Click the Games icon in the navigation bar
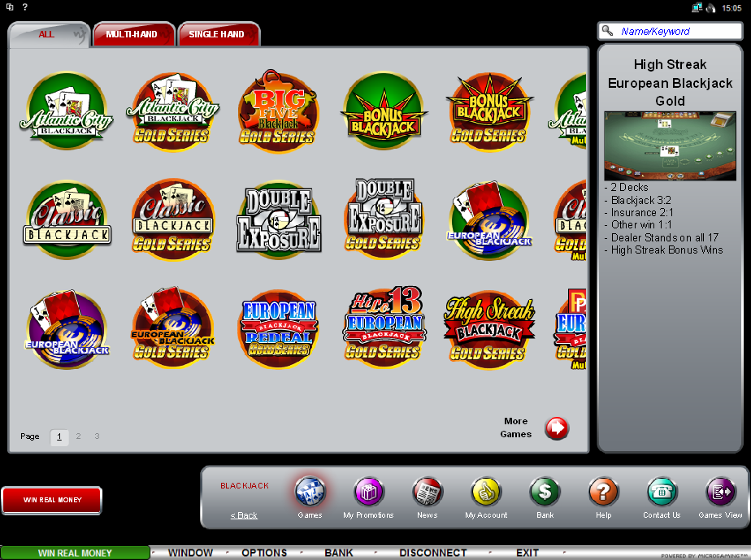The image size is (751, 560). pyautogui.click(x=310, y=492)
